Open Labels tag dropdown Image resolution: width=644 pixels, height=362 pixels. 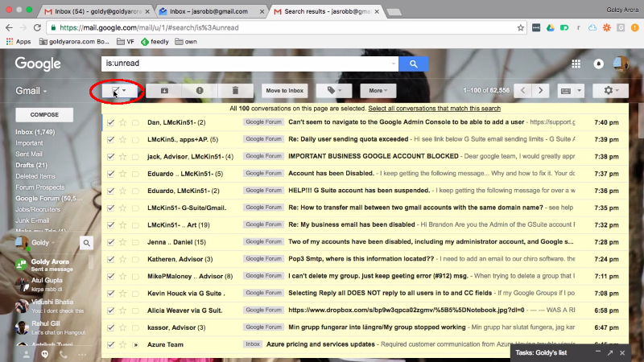[334, 90]
